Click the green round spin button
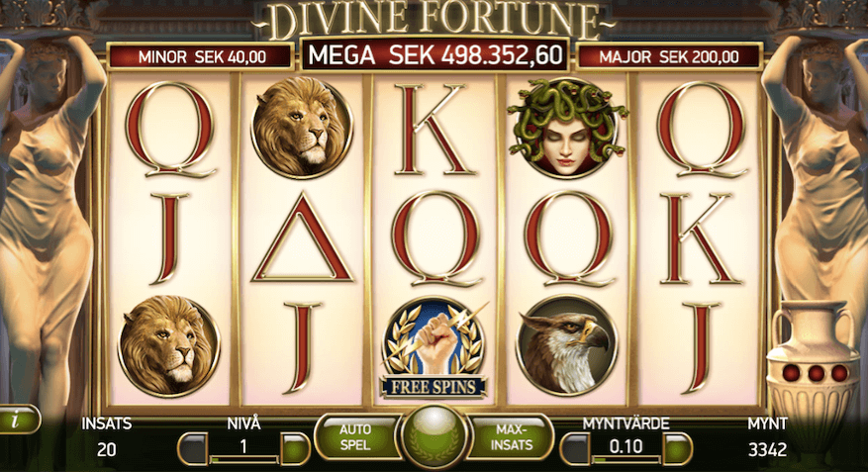The height and width of the screenshot is (472, 868). (434, 437)
